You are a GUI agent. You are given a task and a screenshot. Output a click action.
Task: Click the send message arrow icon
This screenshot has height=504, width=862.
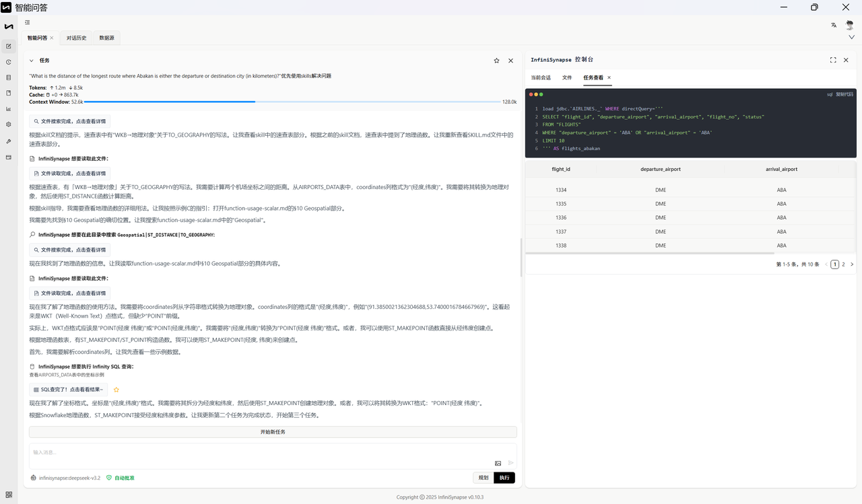[x=511, y=463]
